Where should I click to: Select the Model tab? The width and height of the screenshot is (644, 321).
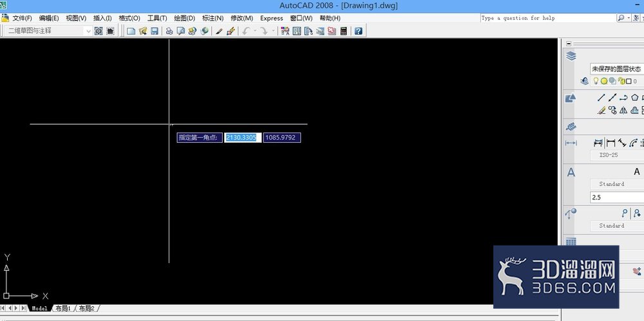click(40, 308)
